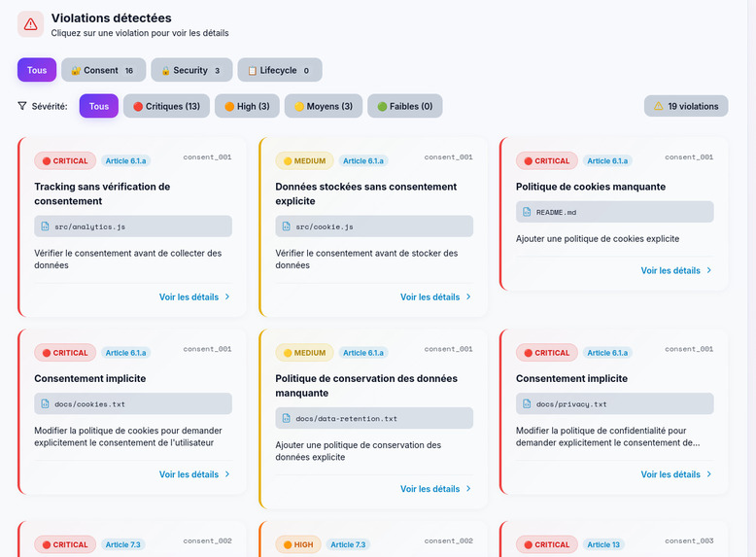Filter by Security category
756x557 pixels.
pos(191,70)
